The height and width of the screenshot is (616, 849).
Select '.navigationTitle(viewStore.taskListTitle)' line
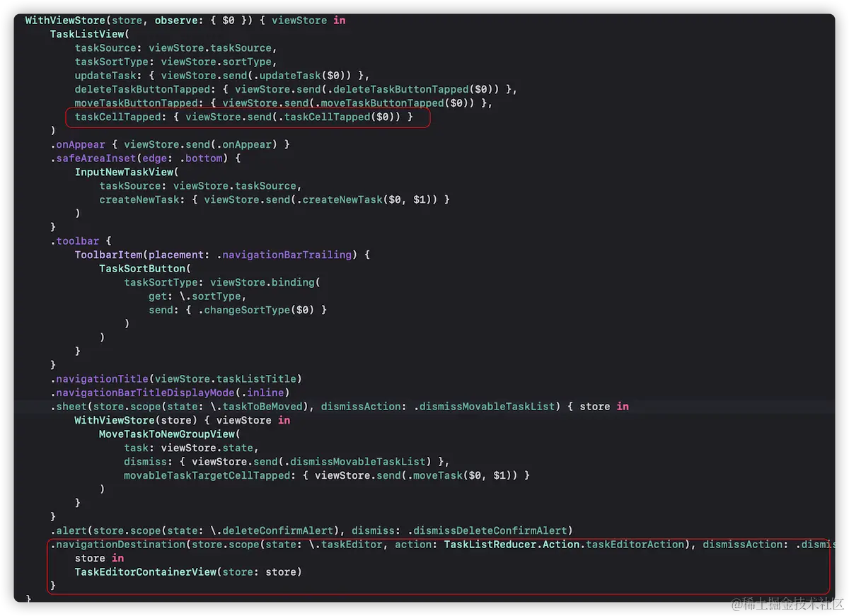(x=176, y=379)
